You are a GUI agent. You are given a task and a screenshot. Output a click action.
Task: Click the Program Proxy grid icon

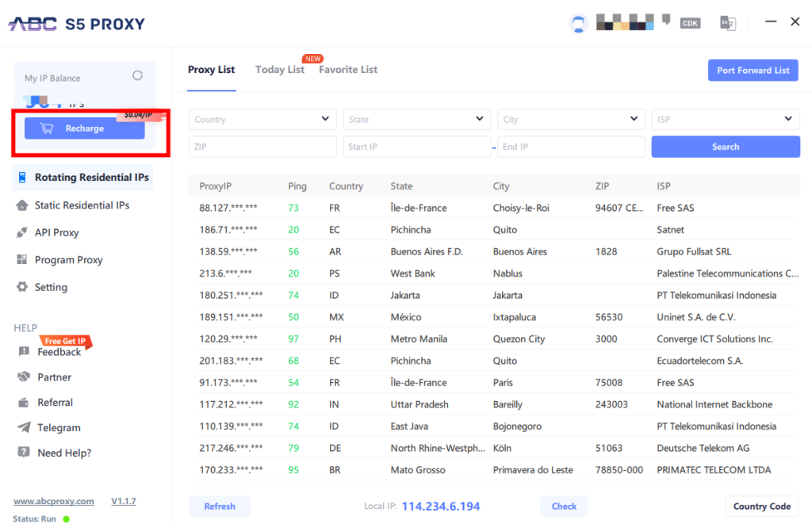click(x=21, y=259)
